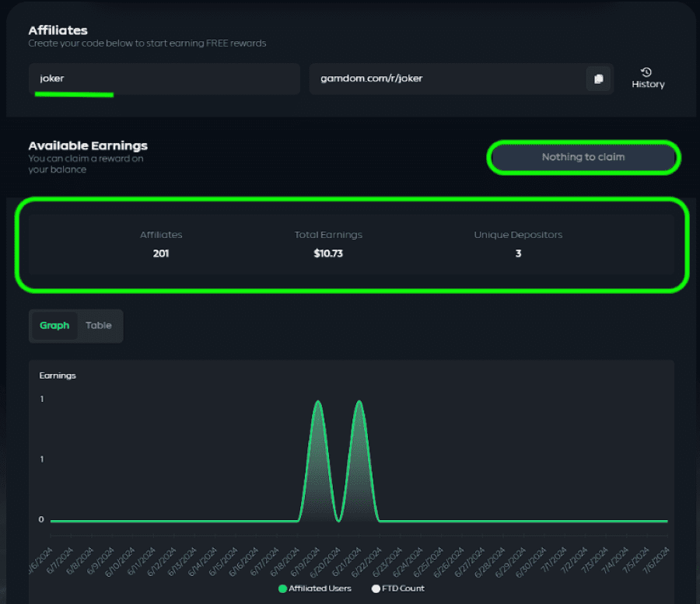700x604 pixels.
Task: Click the Total Earnings $10.73 value
Action: click(328, 254)
